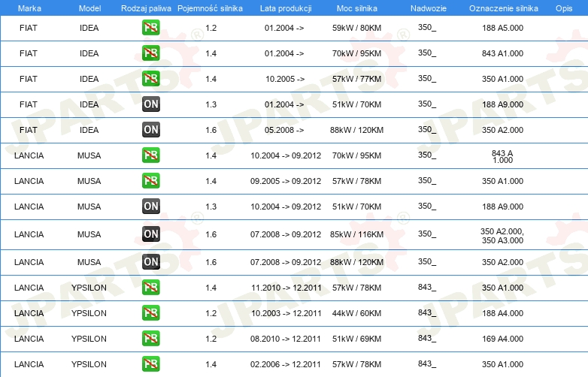Click MUSA model in the 85kW / 116KM row
The height and width of the screenshot is (377, 588).
[x=89, y=234]
